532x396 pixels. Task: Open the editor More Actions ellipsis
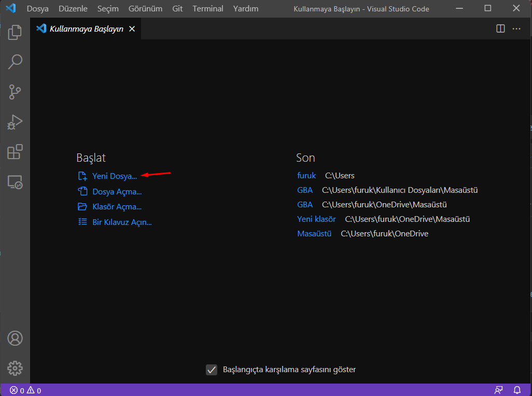[516, 29]
